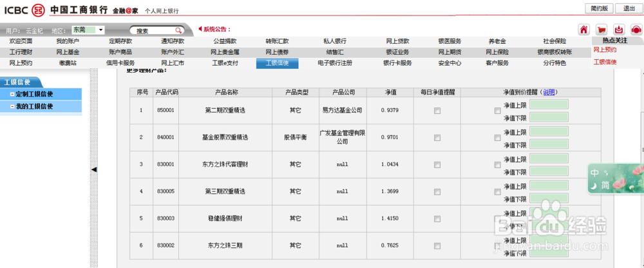This screenshot has height=268, width=644.
Task: Open 网上基金 menu
Action: (x=68, y=52)
